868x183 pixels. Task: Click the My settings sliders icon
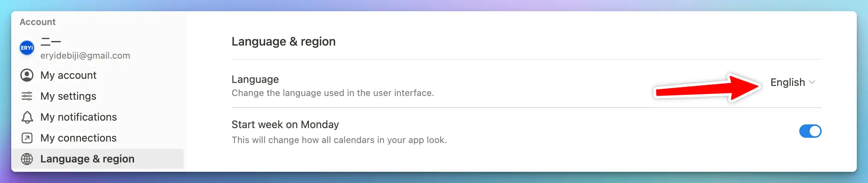click(27, 96)
